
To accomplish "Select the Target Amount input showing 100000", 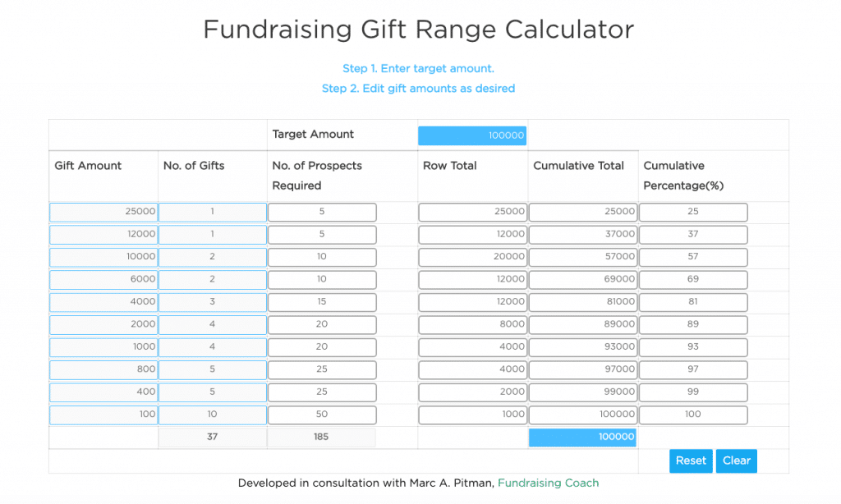I will pos(472,135).
